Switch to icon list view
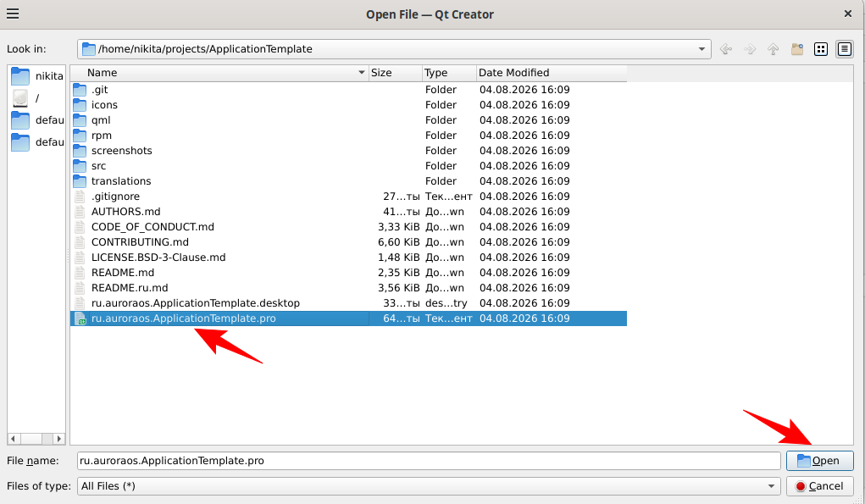865x504 pixels. tap(821, 49)
